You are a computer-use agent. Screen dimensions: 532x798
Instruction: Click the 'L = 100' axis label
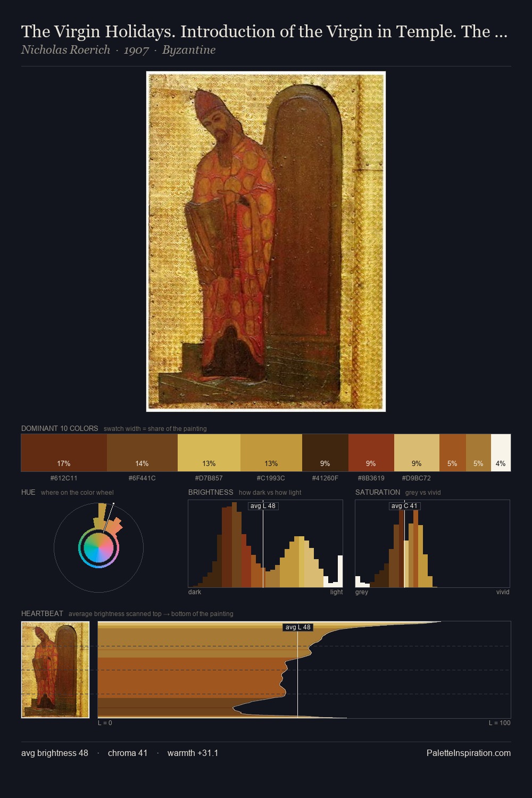click(500, 723)
